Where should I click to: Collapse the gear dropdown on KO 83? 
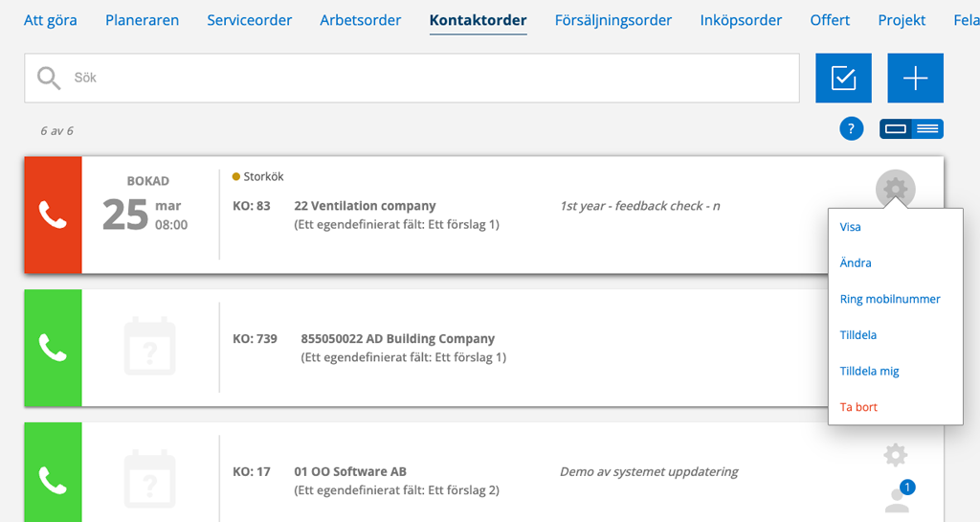click(x=895, y=188)
